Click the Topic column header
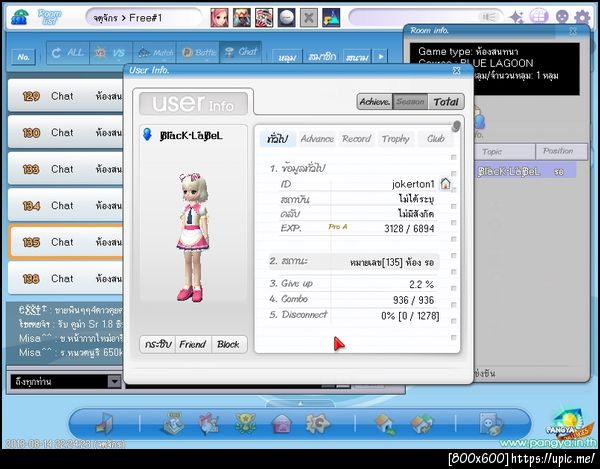600x469 pixels. point(504,152)
